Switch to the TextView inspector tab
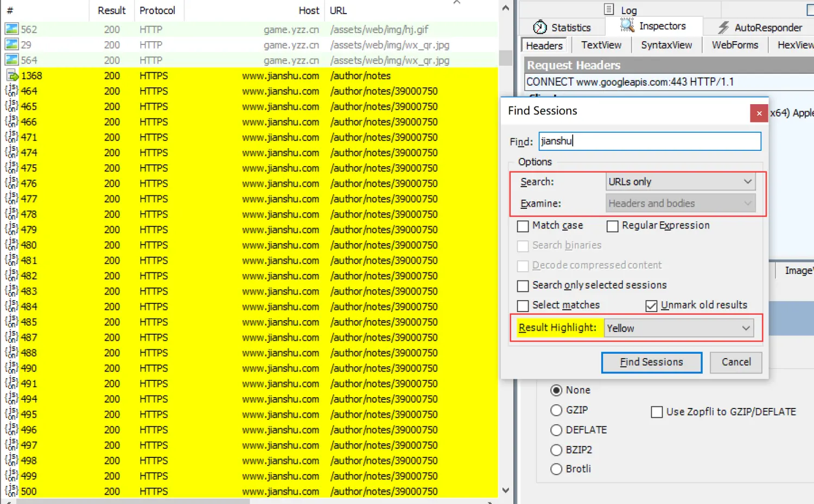This screenshot has width=814, height=504. 601,45
